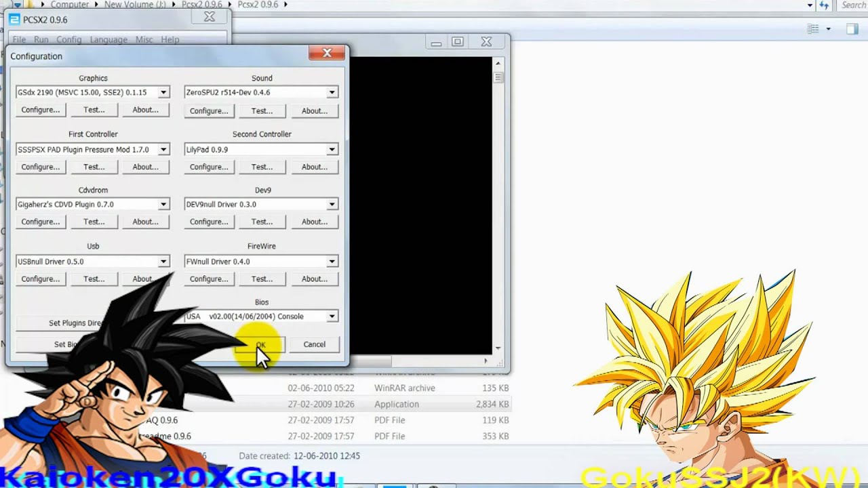Open About for Second Controller
This screenshot has height=488, width=868.
click(x=314, y=167)
